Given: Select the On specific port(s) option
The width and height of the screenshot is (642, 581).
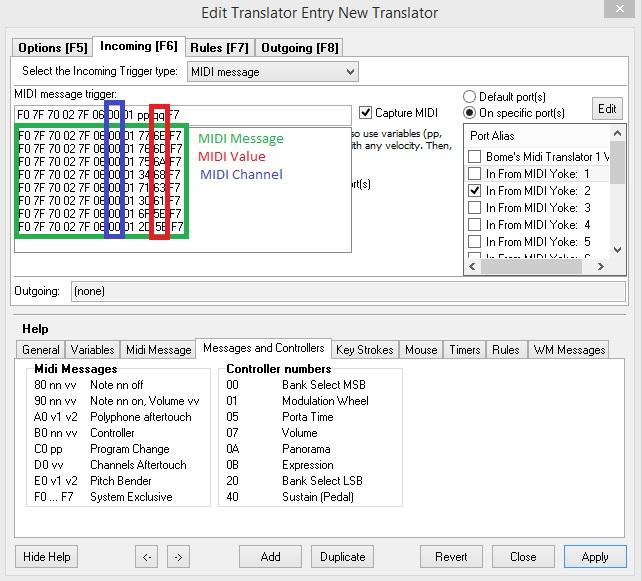Looking at the screenshot, I should tap(470, 113).
